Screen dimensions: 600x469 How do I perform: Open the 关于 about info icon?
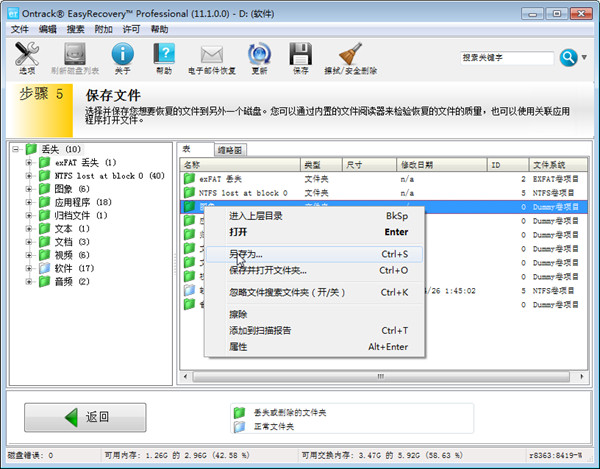(x=122, y=54)
